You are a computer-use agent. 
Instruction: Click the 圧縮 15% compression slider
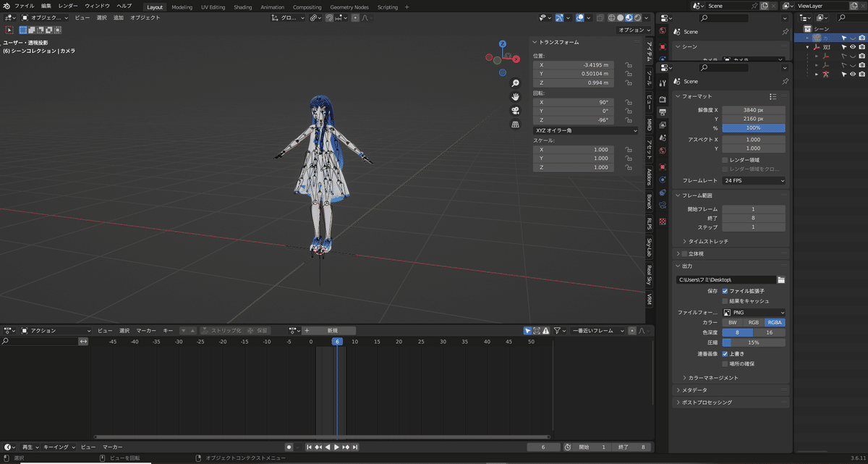[754, 342]
